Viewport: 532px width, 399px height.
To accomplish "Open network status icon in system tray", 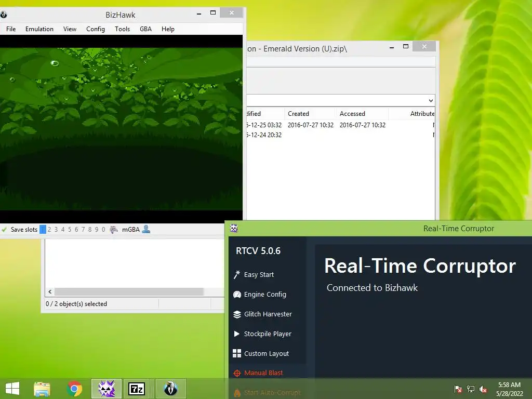I will coord(471,389).
